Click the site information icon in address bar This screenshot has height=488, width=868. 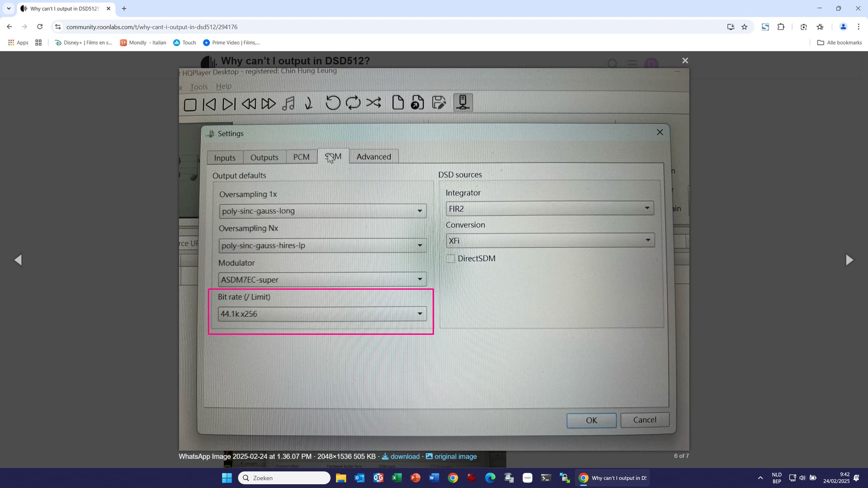coord(58,27)
